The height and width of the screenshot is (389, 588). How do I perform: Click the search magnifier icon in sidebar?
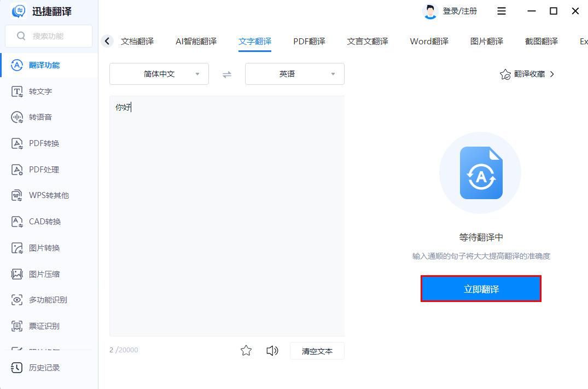click(x=21, y=36)
